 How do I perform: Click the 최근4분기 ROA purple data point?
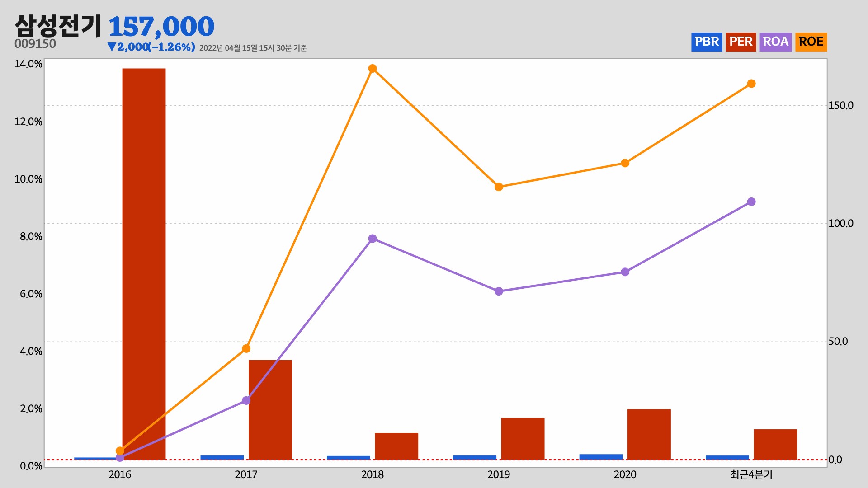[751, 202]
